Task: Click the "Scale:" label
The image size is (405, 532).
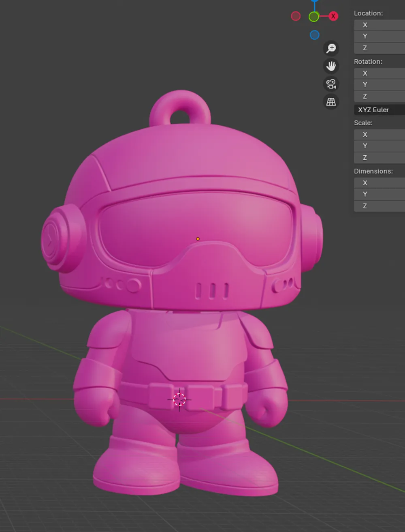Action: coord(363,123)
